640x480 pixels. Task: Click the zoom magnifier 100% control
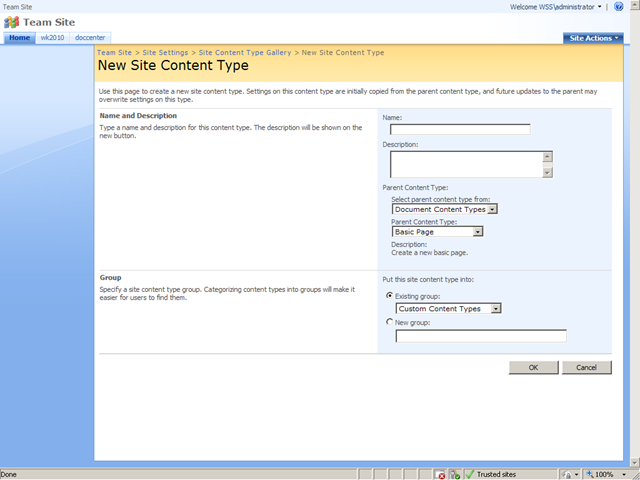[600, 474]
